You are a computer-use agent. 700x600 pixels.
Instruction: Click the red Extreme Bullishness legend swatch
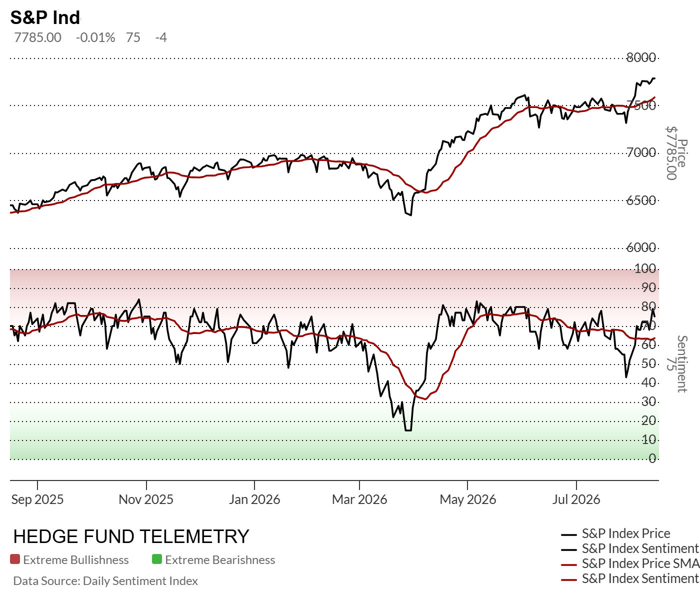coord(15,559)
